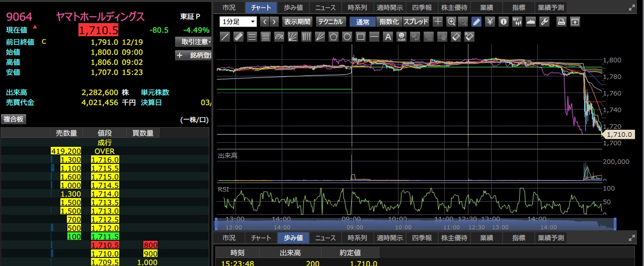The width and height of the screenshot is (644, 266).
Task: Click the erase-all eraser with A icon
Action: click(469, 37)
